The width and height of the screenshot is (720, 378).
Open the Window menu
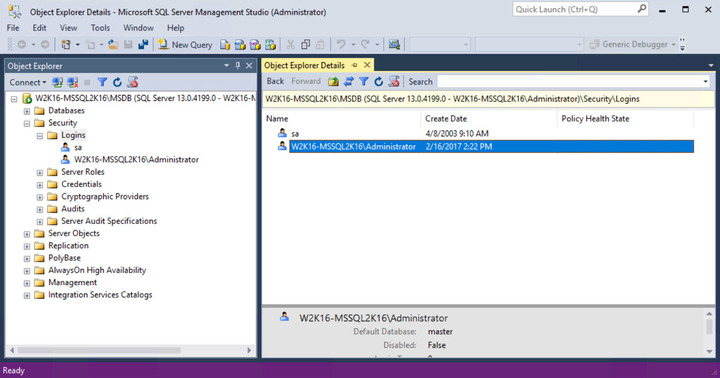click(x=138, y=28)
